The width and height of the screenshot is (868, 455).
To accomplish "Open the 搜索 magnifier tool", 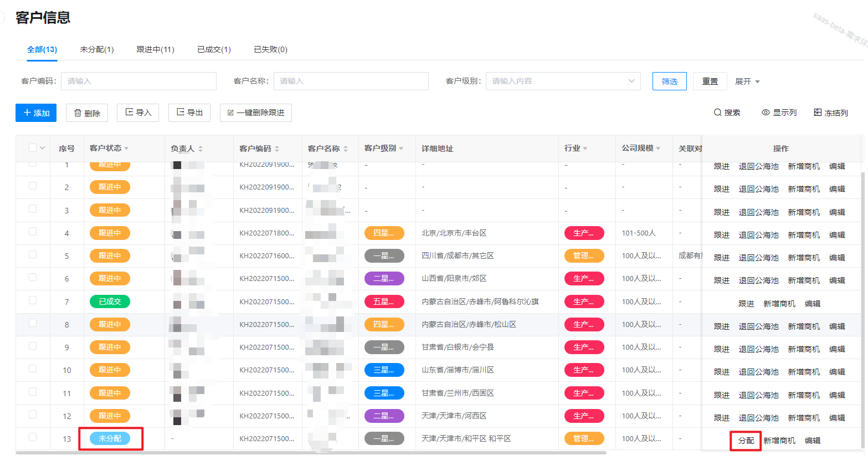I will click(x=727, y=113).
